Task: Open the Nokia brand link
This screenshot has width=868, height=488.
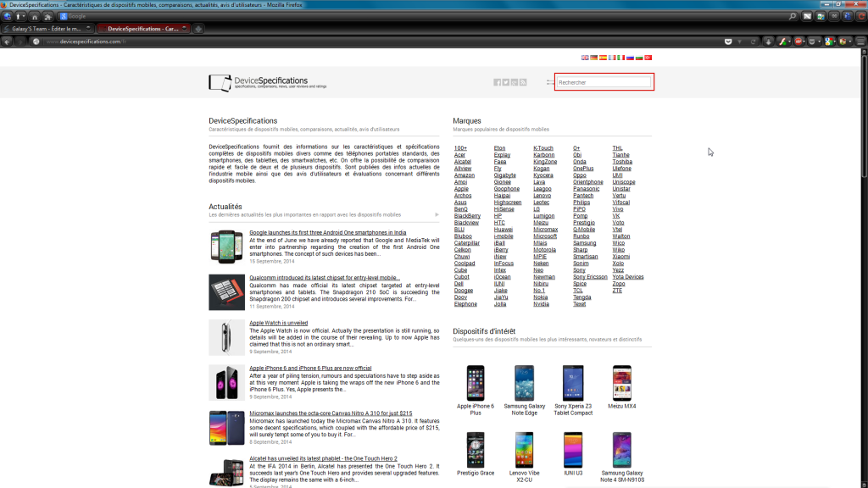Action: (x=540, y=297)
